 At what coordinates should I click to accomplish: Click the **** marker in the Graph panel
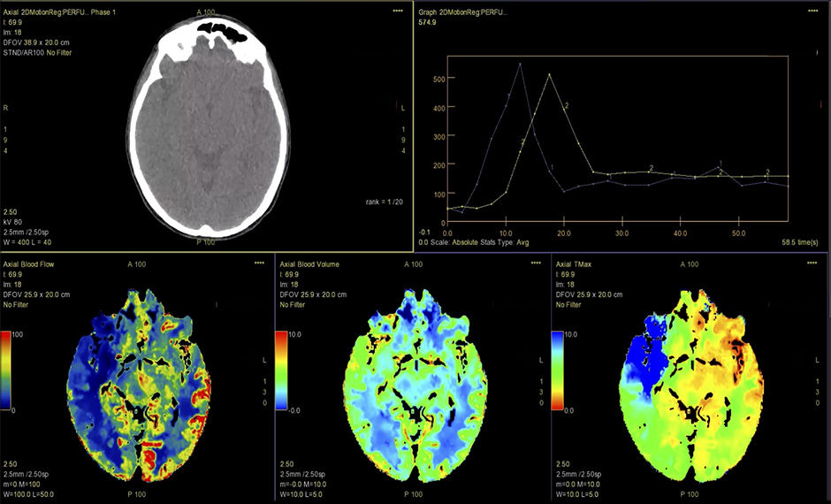(x=813, y=12)
